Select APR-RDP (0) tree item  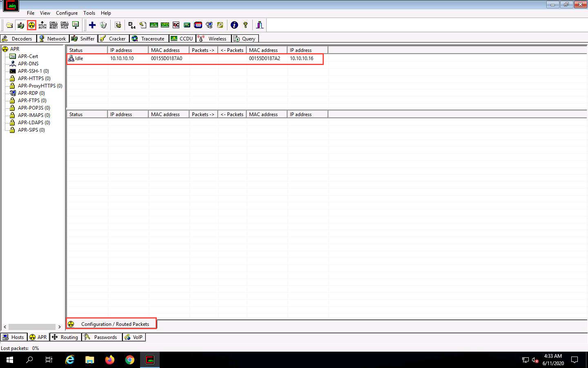(x=31, y=93)
